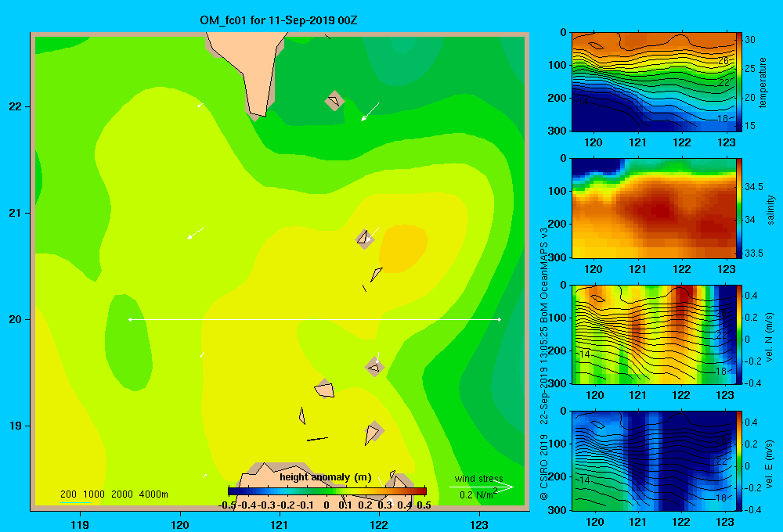Open the eastward velocity section plot

pyautogui.click(x=654, y=461)
